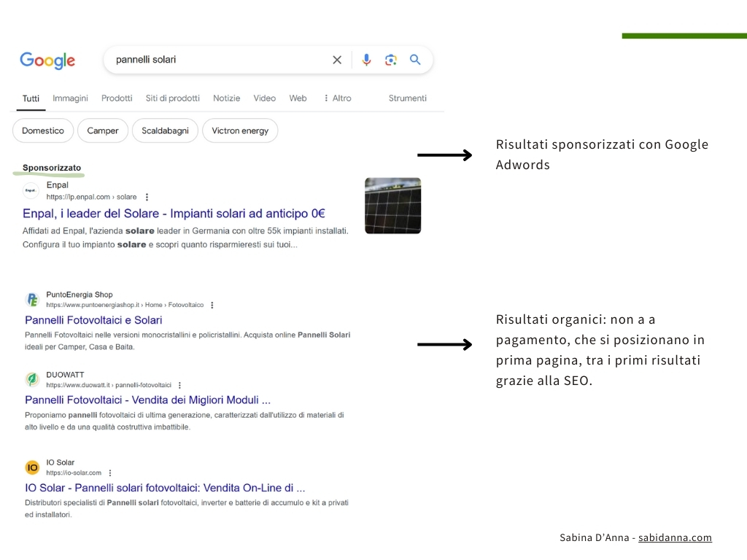Click the Enpal site name above the ad
747x560 pixels.
click(57, 185)
